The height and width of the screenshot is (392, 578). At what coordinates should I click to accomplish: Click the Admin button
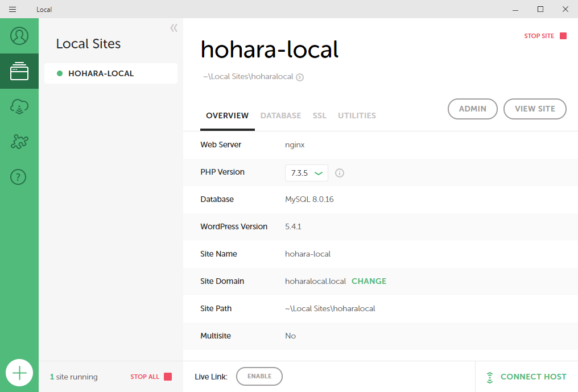pyautogui.click(x=472, y=109)
